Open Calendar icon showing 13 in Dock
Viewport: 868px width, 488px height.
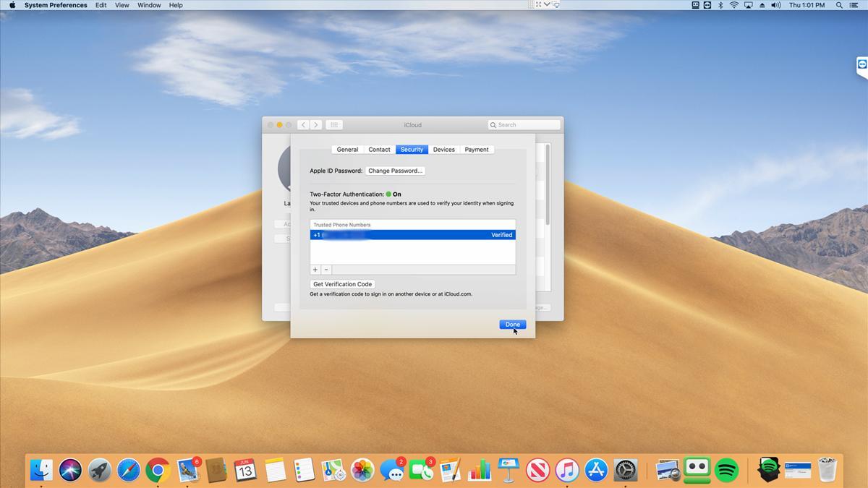coord(245,470)
